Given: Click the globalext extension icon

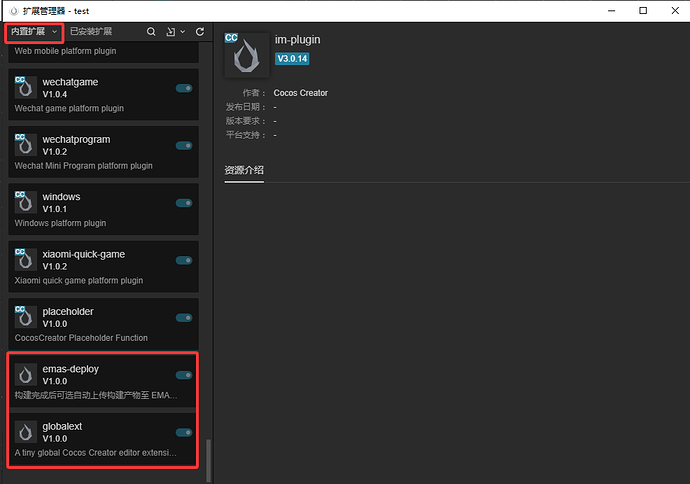Looking at the screenshot, I should 26,432.
